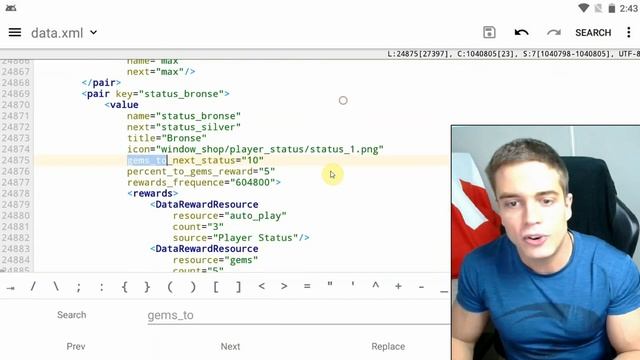Tap the 2:43 clock in status bar
Viewport: 640px width, 360px height.
pos(629,8)
